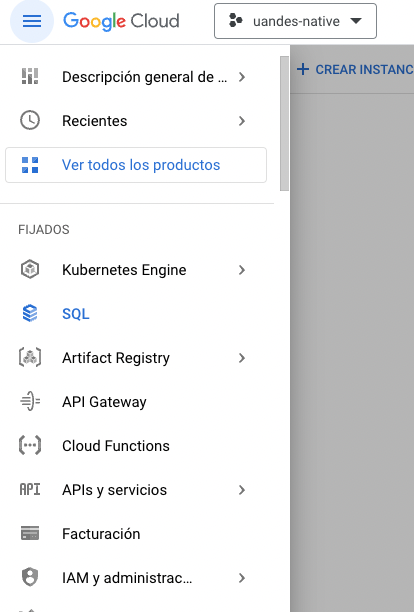Expand the Kubernetes Engine submenu chevron

(242, 270)
